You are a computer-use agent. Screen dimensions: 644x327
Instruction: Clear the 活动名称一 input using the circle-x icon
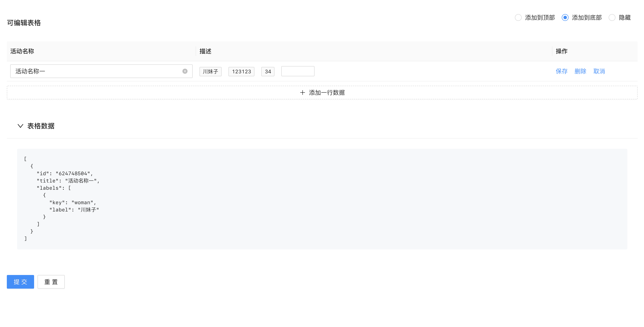185,71
